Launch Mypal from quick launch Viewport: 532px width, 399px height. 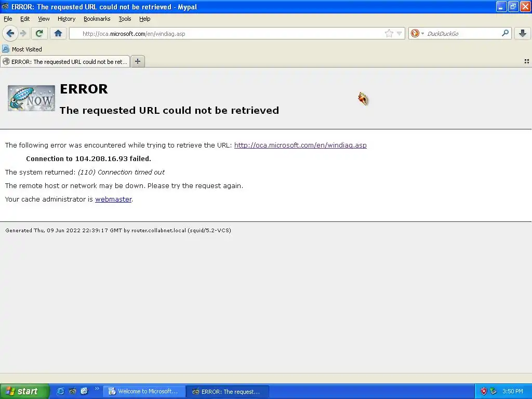(72, 391)
